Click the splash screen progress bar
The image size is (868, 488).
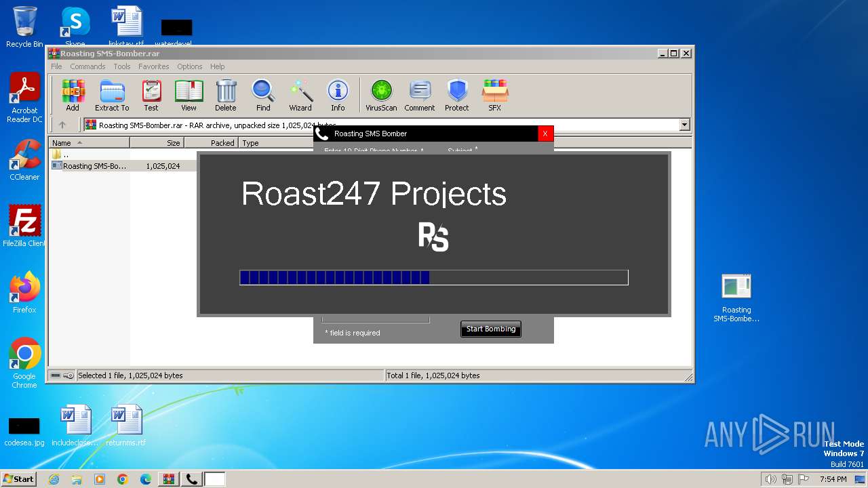pos(434,277)
